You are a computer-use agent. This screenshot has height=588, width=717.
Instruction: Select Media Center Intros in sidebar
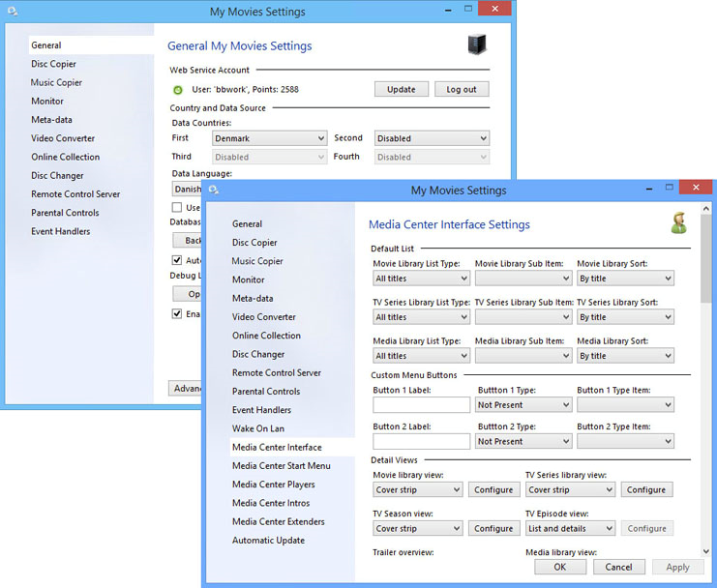point(271,503)
